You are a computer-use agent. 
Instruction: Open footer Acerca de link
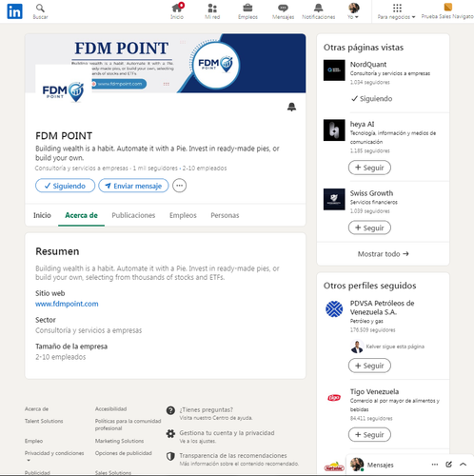coord(37,409)
